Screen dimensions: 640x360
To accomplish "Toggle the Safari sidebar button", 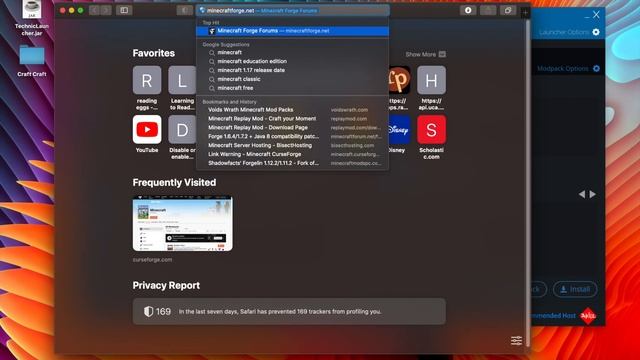I will point(124,10).
